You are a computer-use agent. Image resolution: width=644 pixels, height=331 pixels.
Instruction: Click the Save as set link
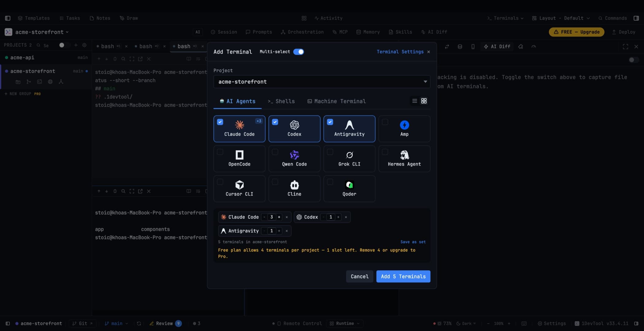(413, 242)
